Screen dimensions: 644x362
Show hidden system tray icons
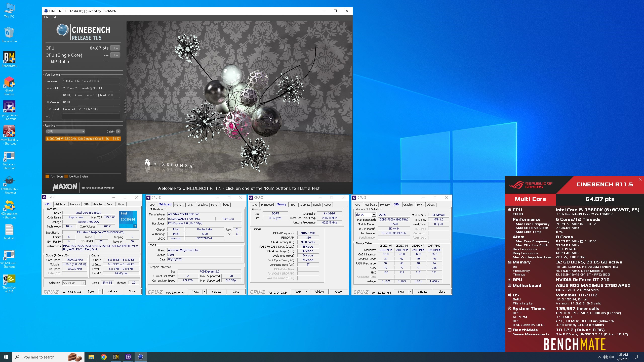(599, 357)
